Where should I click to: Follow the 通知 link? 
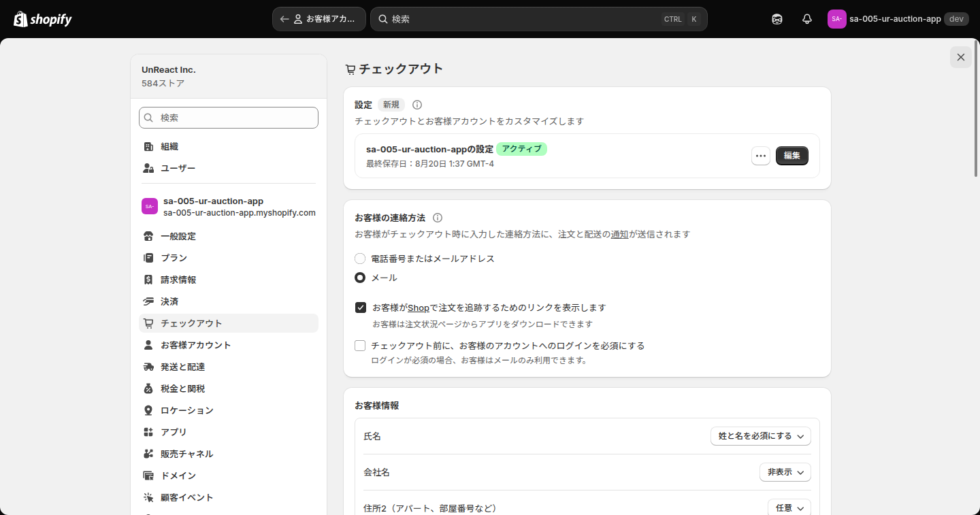coord(619,234)
